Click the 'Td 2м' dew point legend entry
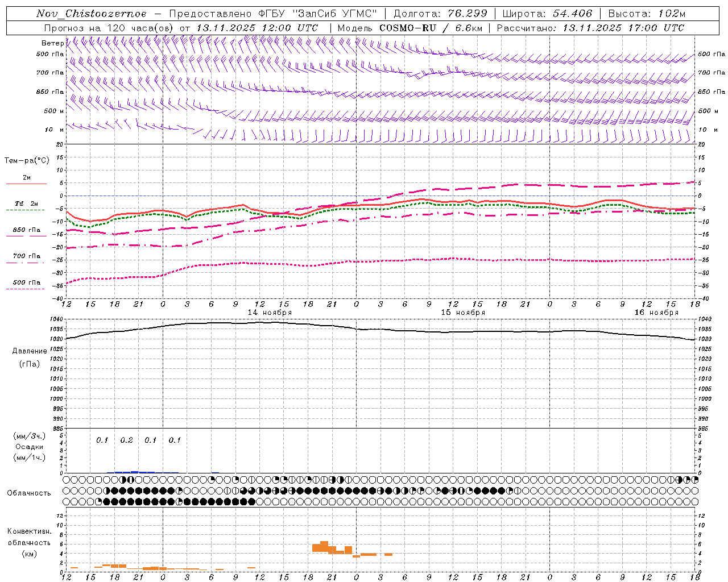This screenshot has width=728, height=582. 27,203
